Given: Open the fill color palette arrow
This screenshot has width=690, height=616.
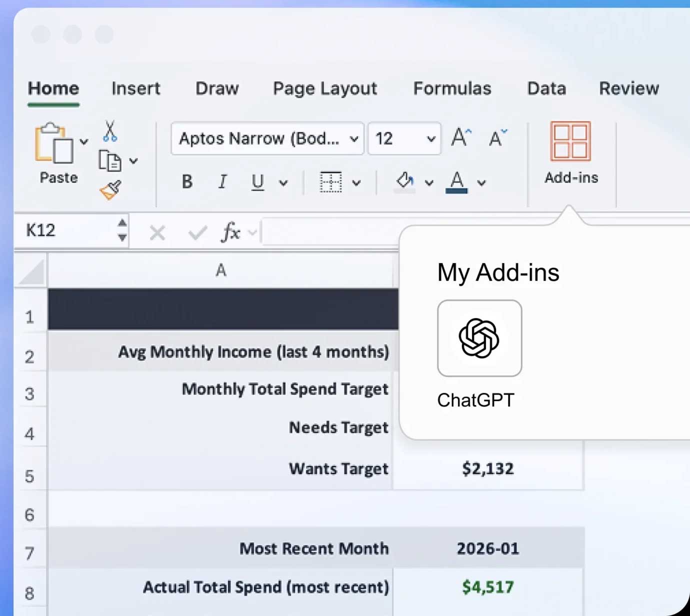Looking at the screenshot, I should point(429,183).
